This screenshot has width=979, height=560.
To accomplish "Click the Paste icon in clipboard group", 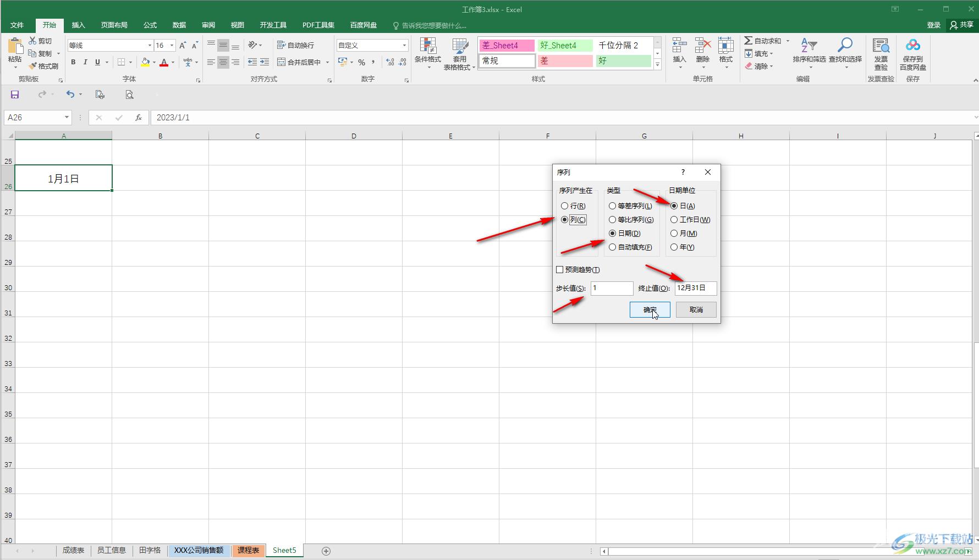I will click(x=15, y=46).
